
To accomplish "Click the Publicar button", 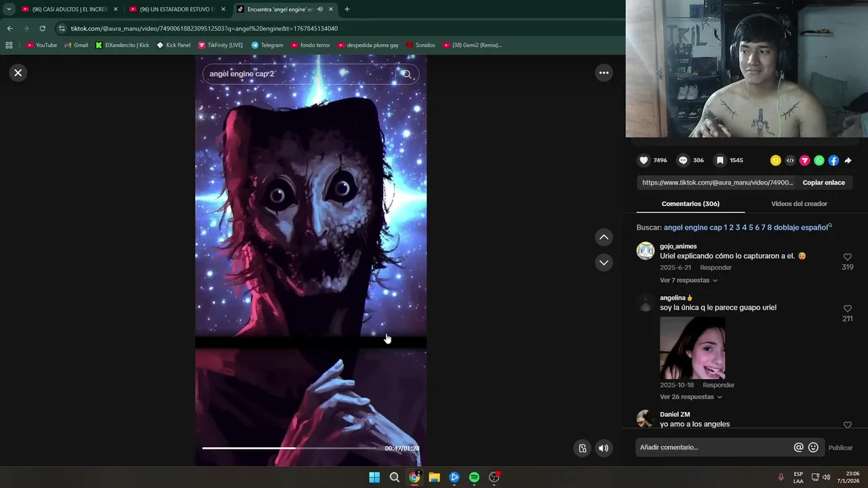I will [x=840, y=447].
